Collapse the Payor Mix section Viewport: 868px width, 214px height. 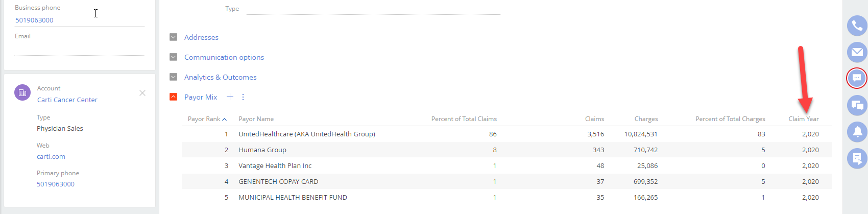(x=173, y=97)
